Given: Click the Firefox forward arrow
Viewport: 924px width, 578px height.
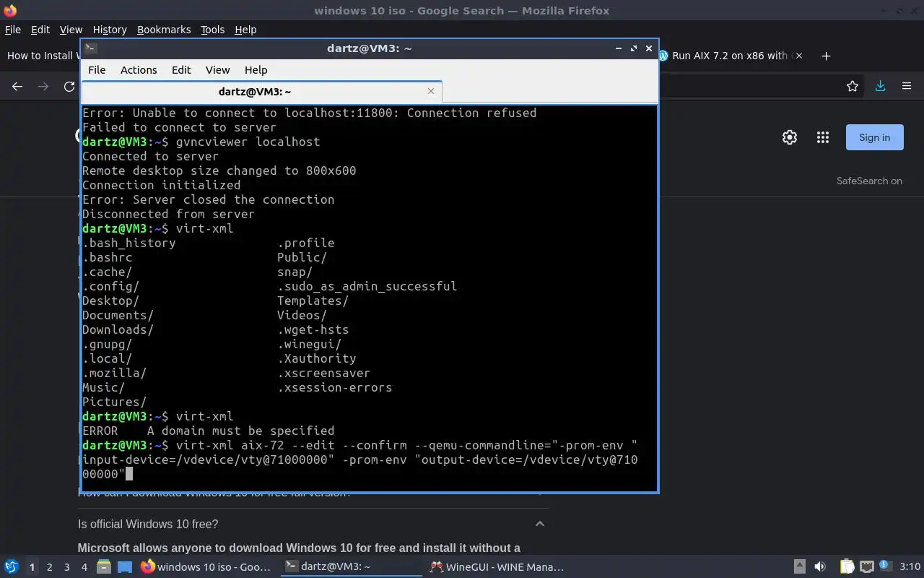Looking at the screenshot, I should coord(43,87).
